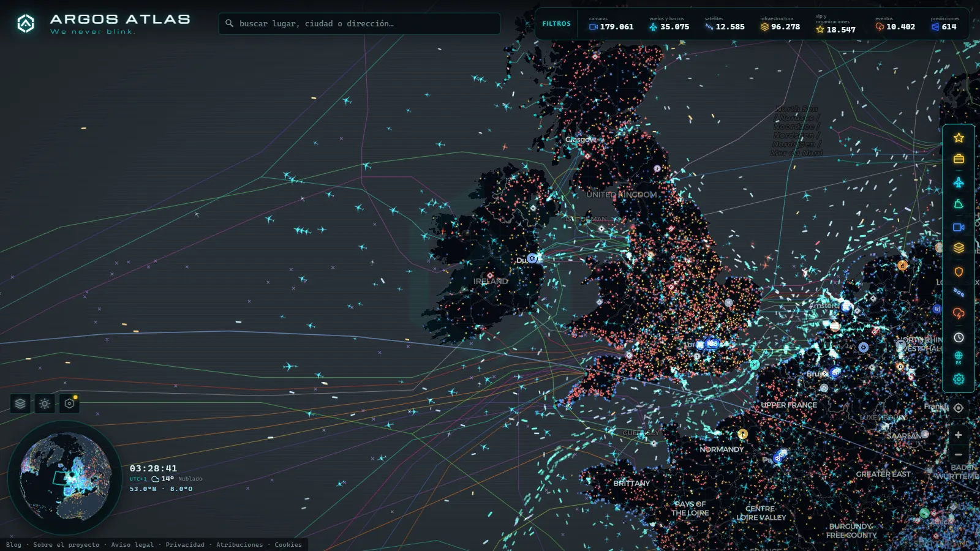Viewport: 980px width, 551px height.
Task: Open the Privacidad footer link
Action: coord(185,544)
